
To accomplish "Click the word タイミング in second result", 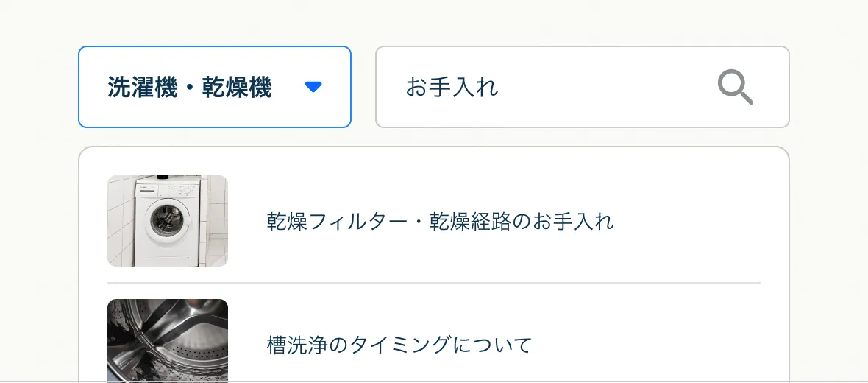I will (399, 345).
